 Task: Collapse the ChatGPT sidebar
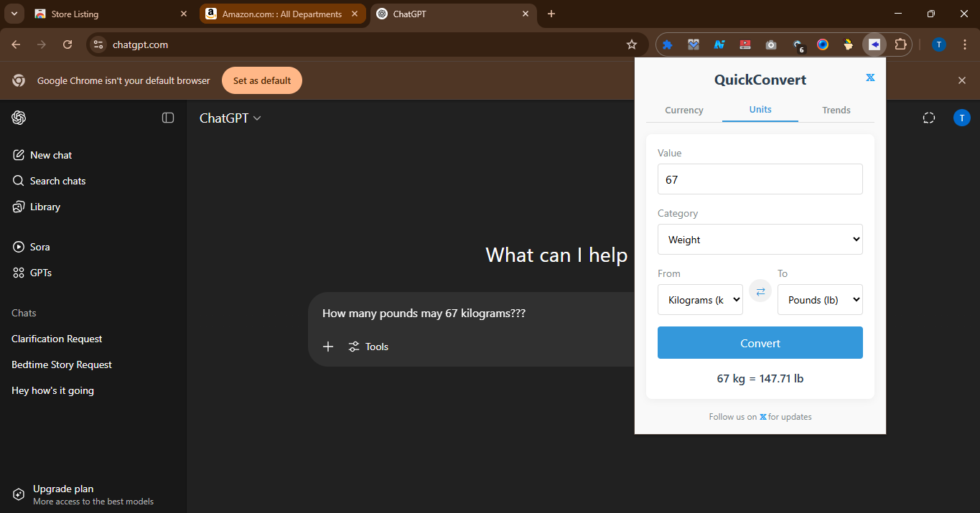click(x=167, y=118)
